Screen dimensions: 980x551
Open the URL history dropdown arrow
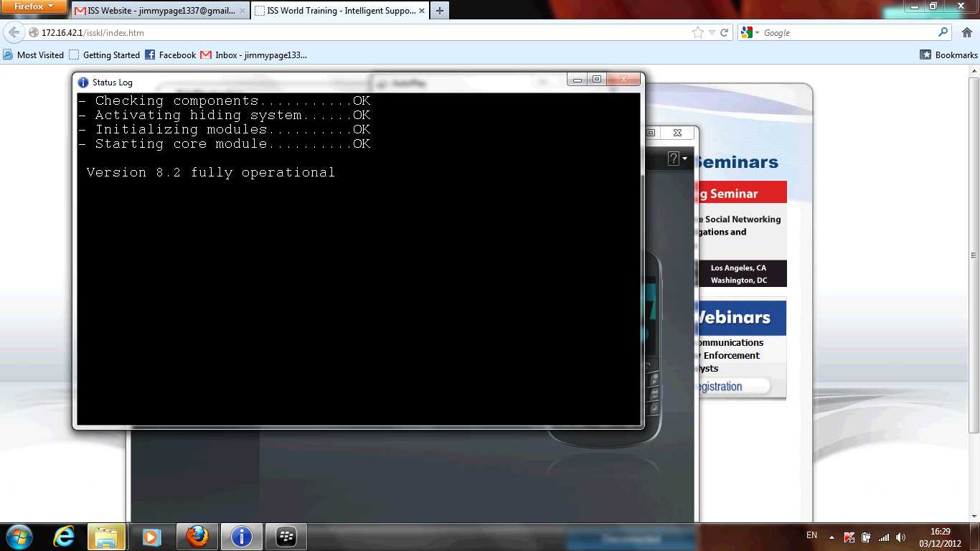click(712, 33)
